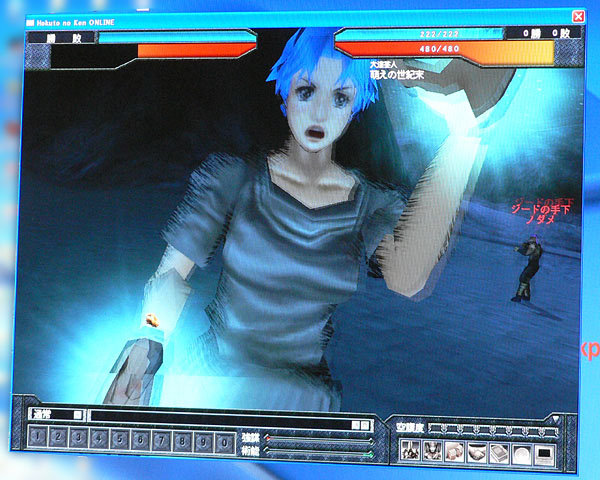Select hotkey slot 4 in skill bar

[99, 439]
